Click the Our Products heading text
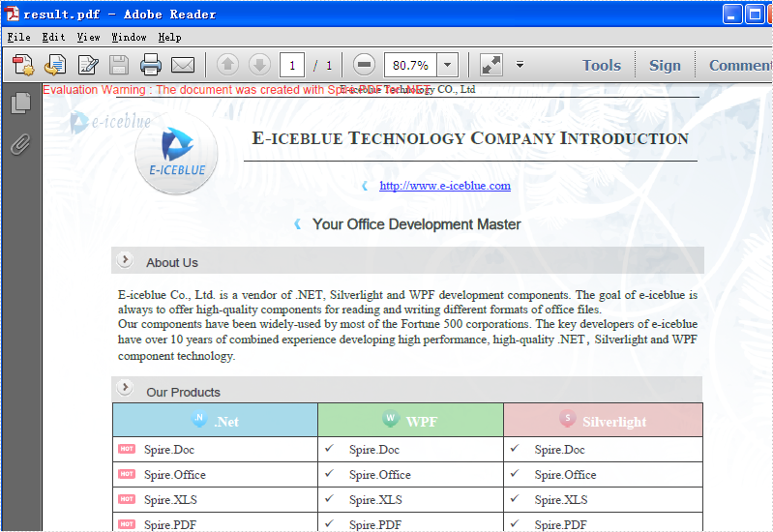Image resolution: width=773 pixels, height=532 pixels. 184,393
